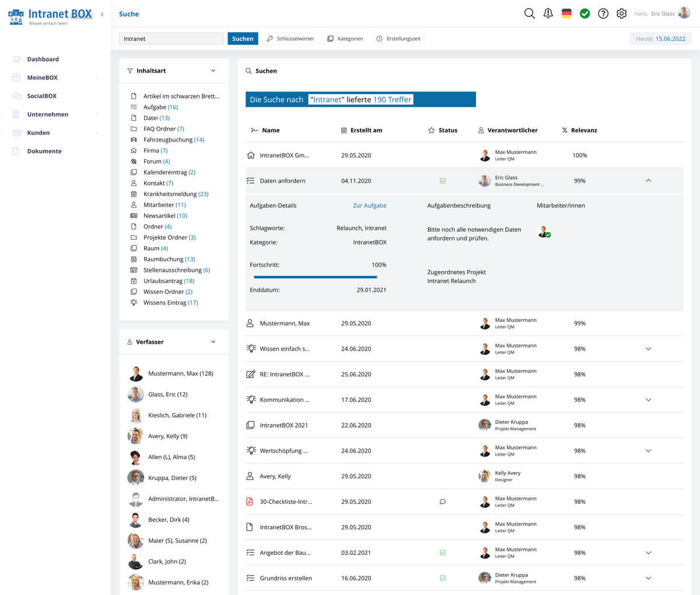Image resolution: width=700 pixels, height=595 pixels.
Task: Open the Schlüsselwörter filter
Action: 290,38
